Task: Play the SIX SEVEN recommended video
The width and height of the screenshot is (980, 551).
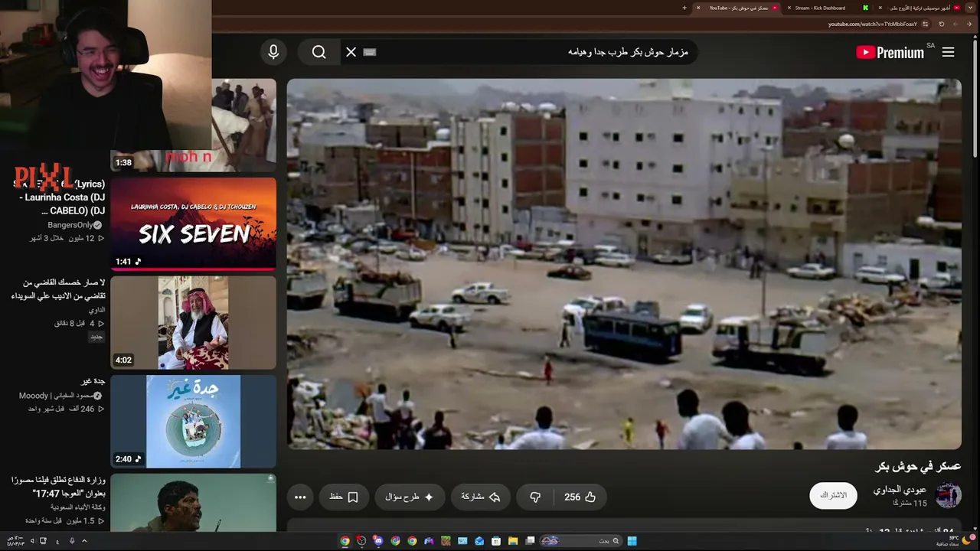Action: pos(193,223)
